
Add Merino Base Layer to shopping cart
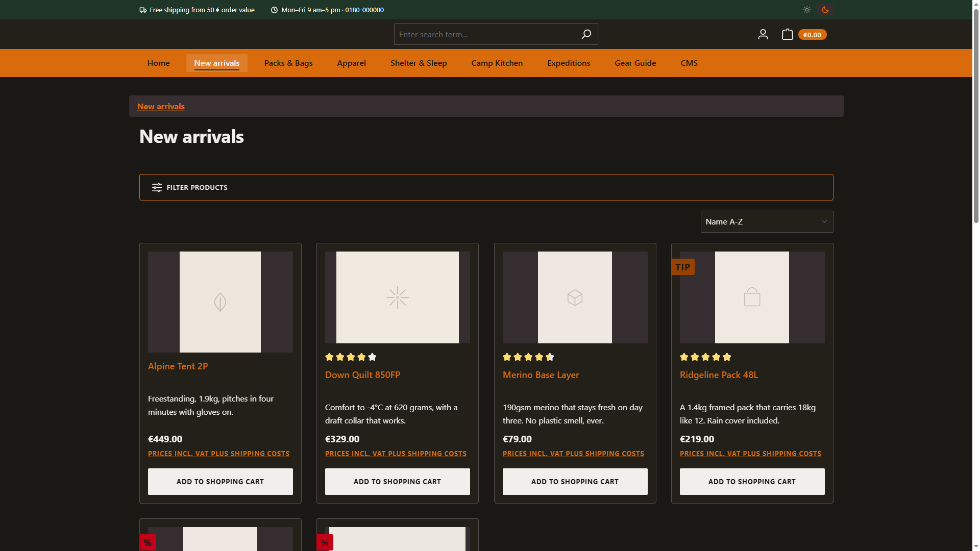point(575,482)
